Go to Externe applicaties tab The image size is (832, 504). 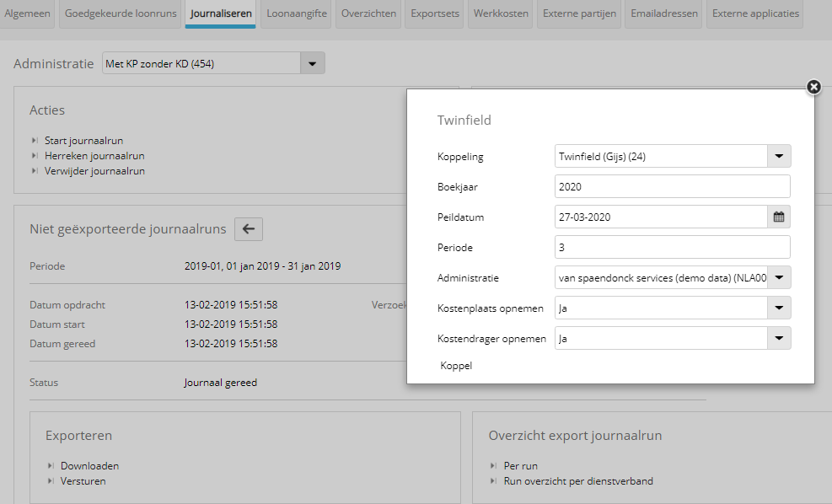[x=755, y=13]
